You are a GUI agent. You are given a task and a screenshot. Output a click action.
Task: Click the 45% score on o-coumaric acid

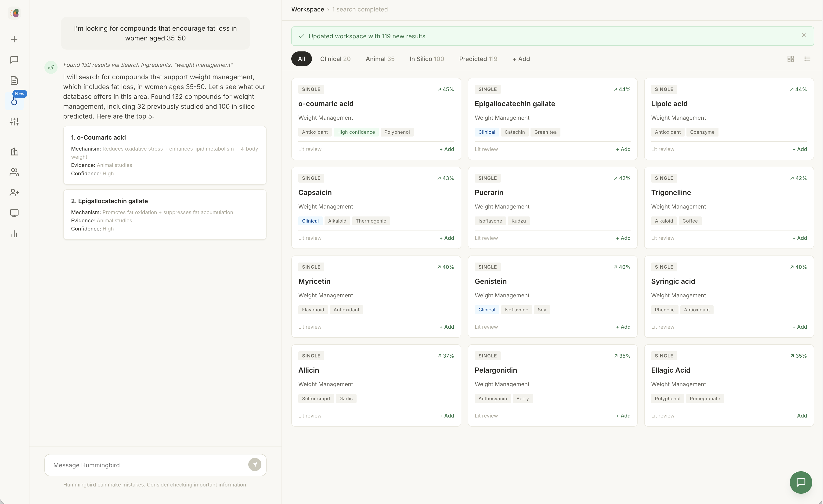coord(445,90)
